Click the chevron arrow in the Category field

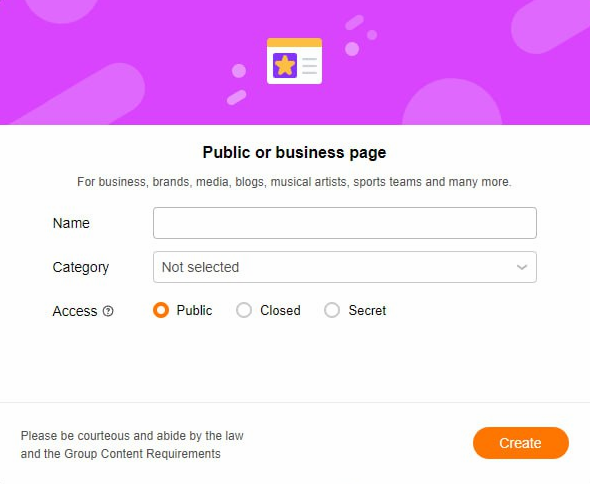click(522, 267)
